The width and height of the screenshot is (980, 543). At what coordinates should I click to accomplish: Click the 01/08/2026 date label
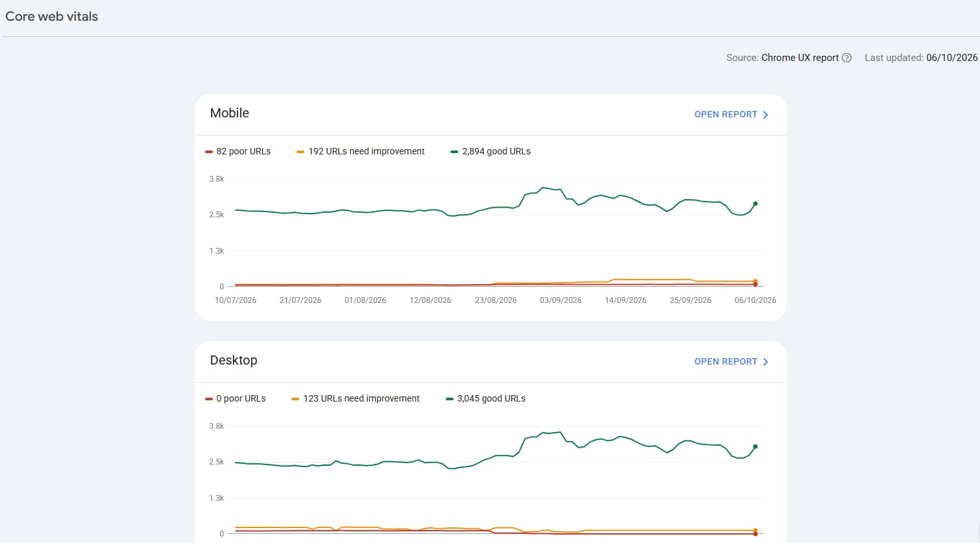pyautogui.click(x=365, y=300)
